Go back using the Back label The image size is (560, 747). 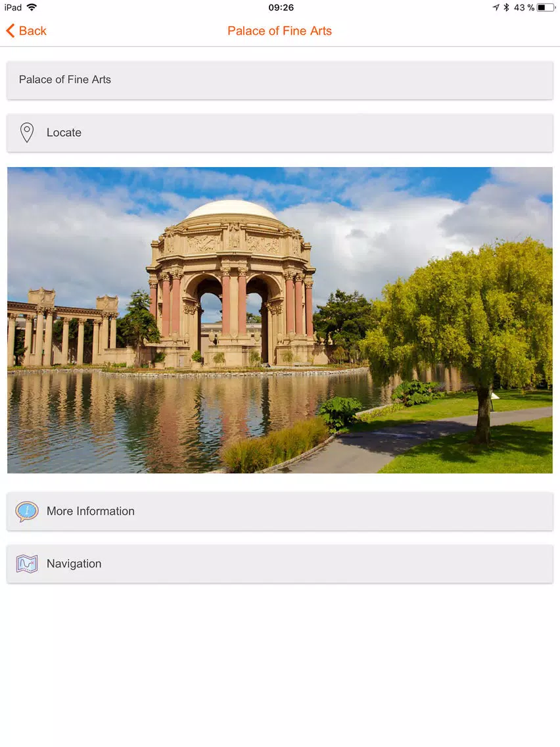coord(33,31)
